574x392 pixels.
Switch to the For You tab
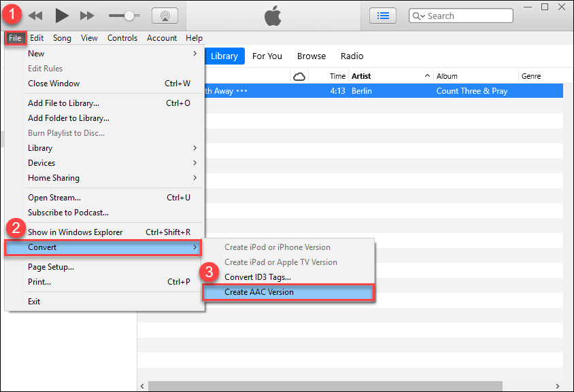click(267, 56)
